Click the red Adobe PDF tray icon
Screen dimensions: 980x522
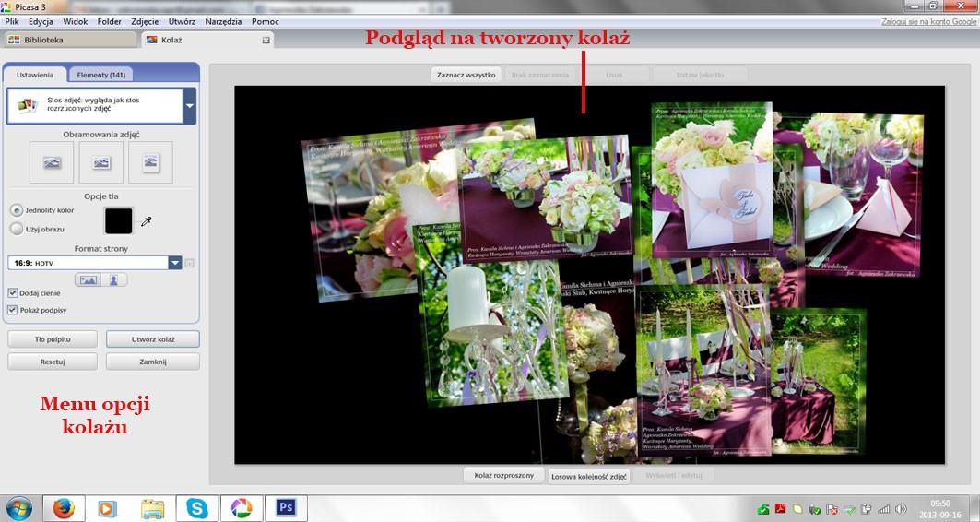click(x=781, y=509)
